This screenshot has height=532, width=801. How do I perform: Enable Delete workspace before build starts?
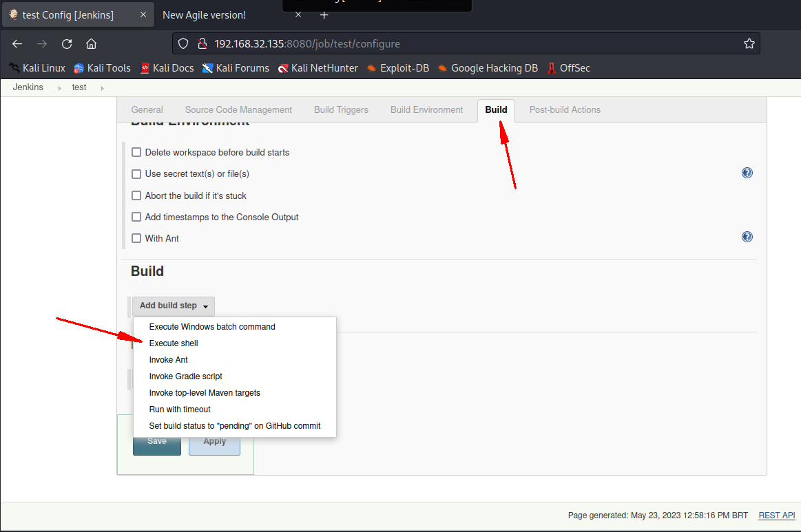coord(136,152)
